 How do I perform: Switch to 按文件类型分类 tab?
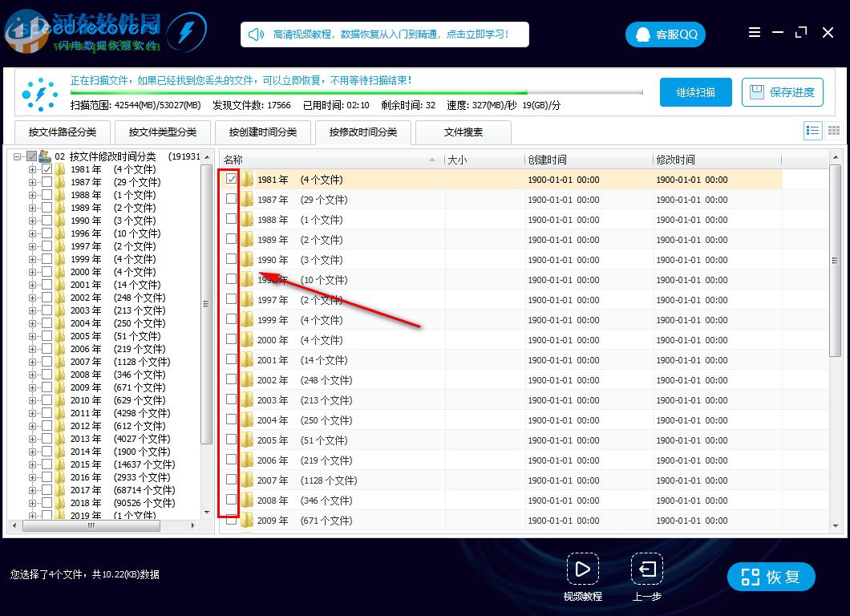[163, 132]
